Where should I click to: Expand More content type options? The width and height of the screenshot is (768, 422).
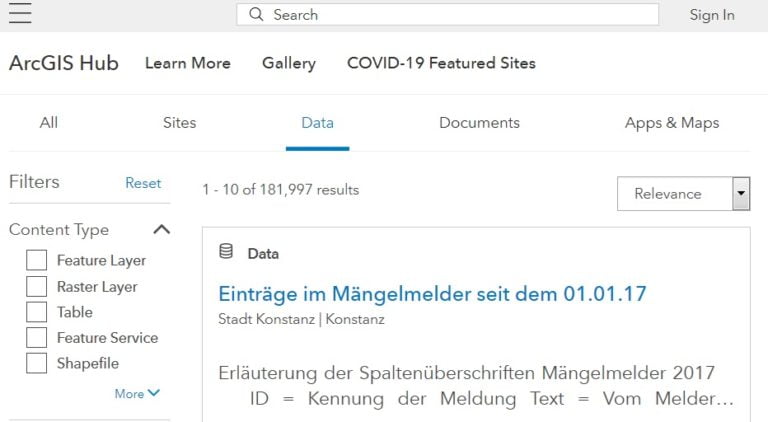point(136,394)
